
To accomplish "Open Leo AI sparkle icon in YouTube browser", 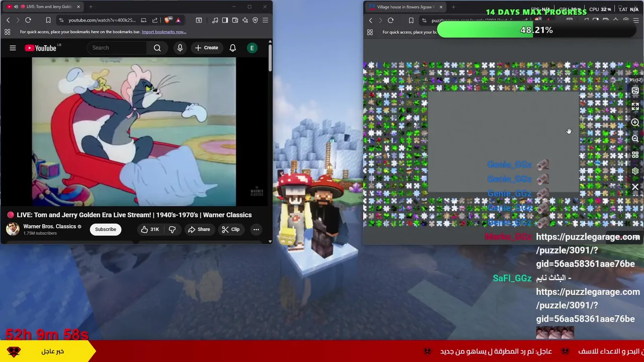I will 245,20.
